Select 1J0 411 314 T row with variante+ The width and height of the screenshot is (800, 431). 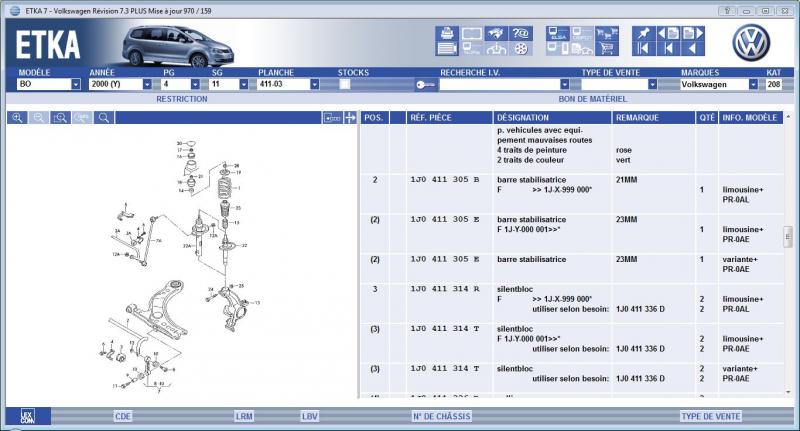click(571, 377)
